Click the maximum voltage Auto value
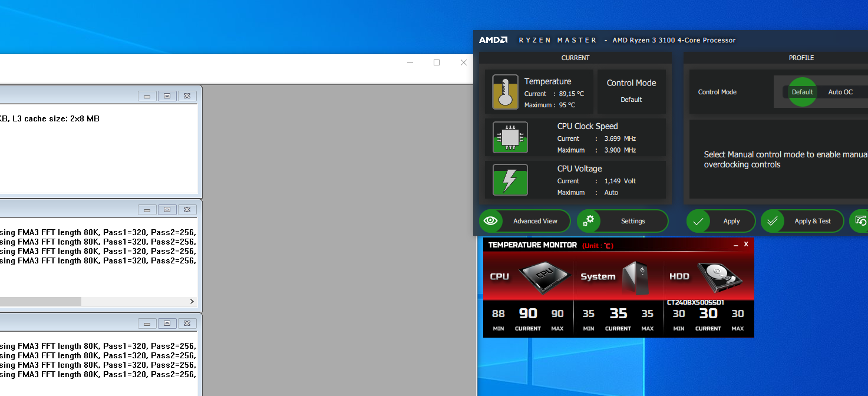 (x=611, y=193)
